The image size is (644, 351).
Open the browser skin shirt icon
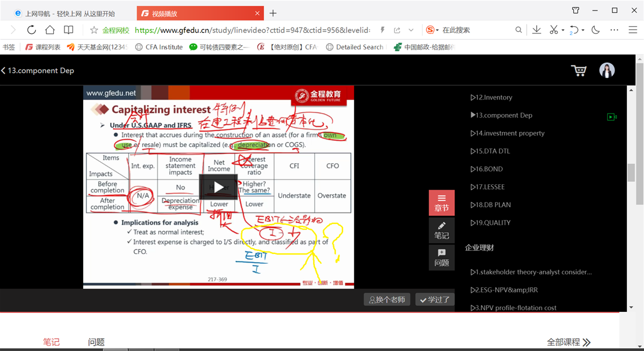click(576, 11)
